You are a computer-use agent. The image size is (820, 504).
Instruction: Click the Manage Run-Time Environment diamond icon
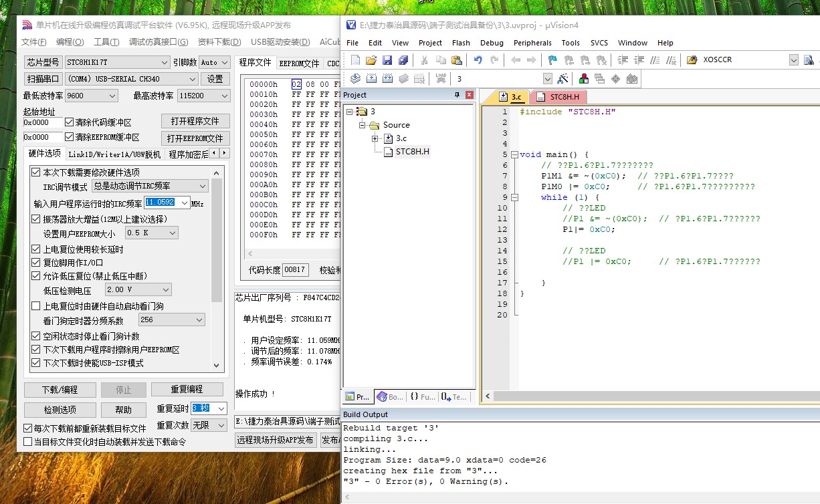point(615,79)
